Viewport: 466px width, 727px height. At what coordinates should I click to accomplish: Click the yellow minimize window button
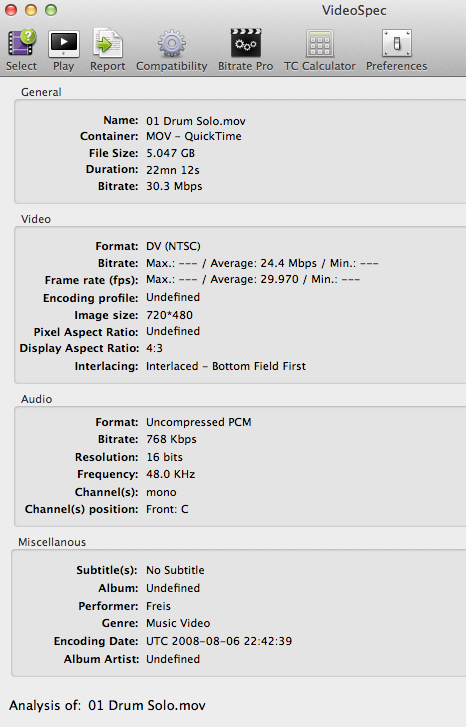point(31,10)
